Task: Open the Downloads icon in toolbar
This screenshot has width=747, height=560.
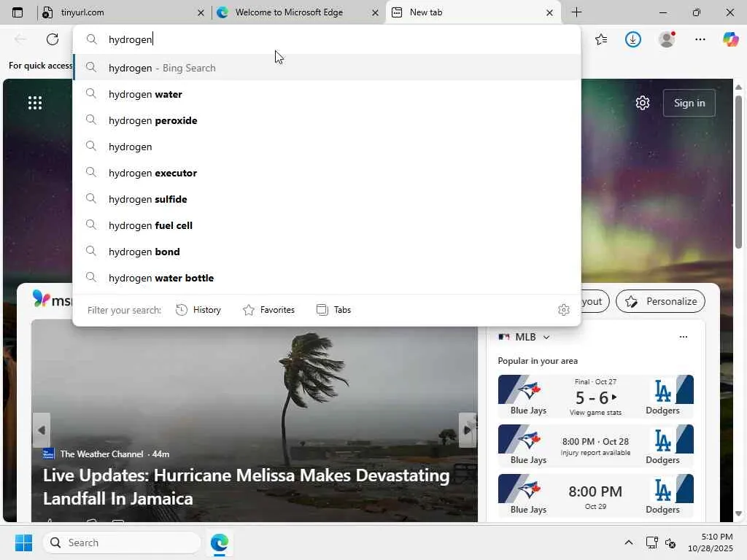Action: (x=633, y=39)
